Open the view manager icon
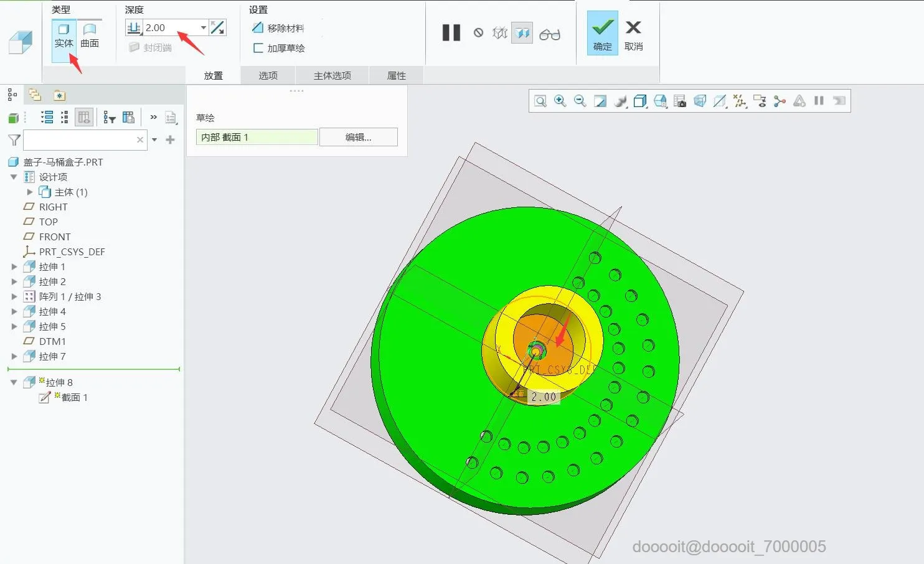This screenshot has width=924, height=564. pos(680,101)
